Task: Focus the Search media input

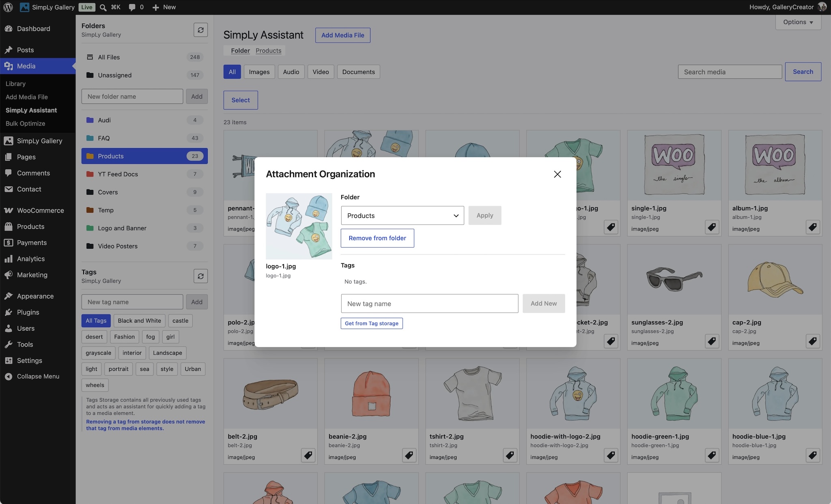Action: point(730,72)
